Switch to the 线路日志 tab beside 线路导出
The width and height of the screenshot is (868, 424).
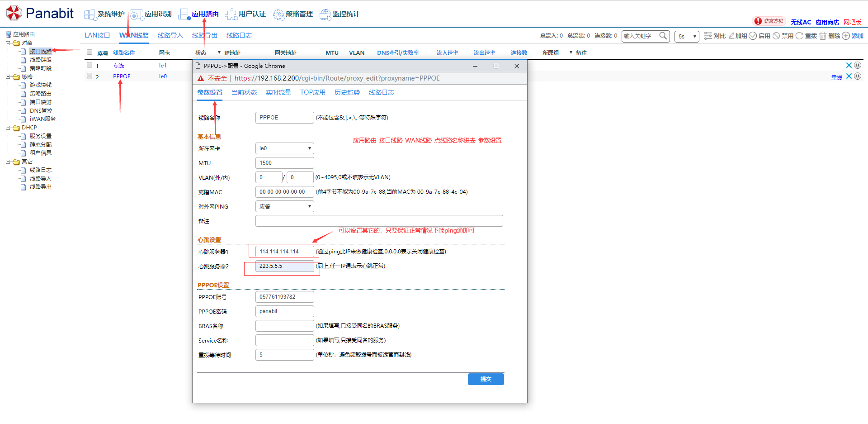click(239, 35)
